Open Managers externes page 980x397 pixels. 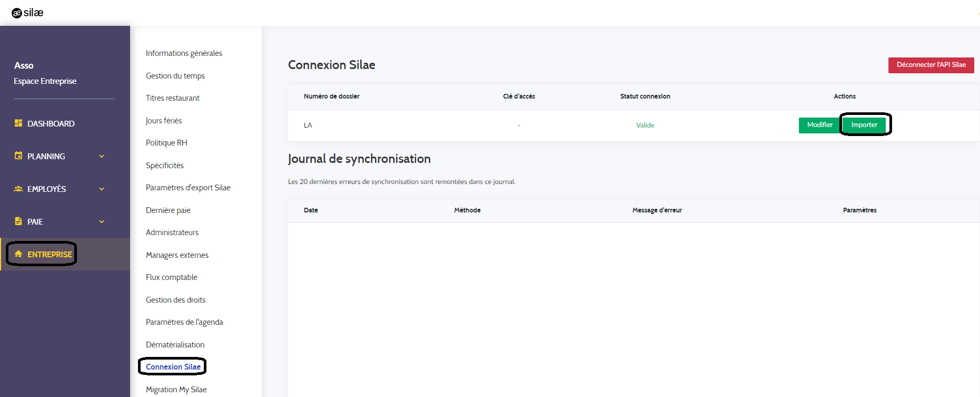click(x=177, y=255)
